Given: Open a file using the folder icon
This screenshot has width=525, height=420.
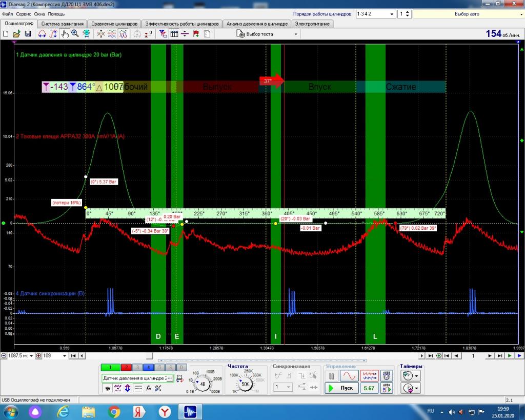Looking at the screenshot, I should click(16, 34).
